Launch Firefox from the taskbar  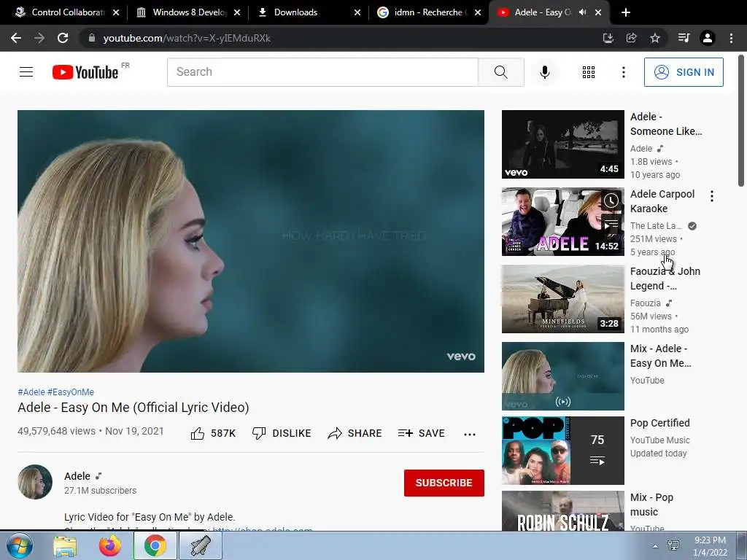(110, 545)
